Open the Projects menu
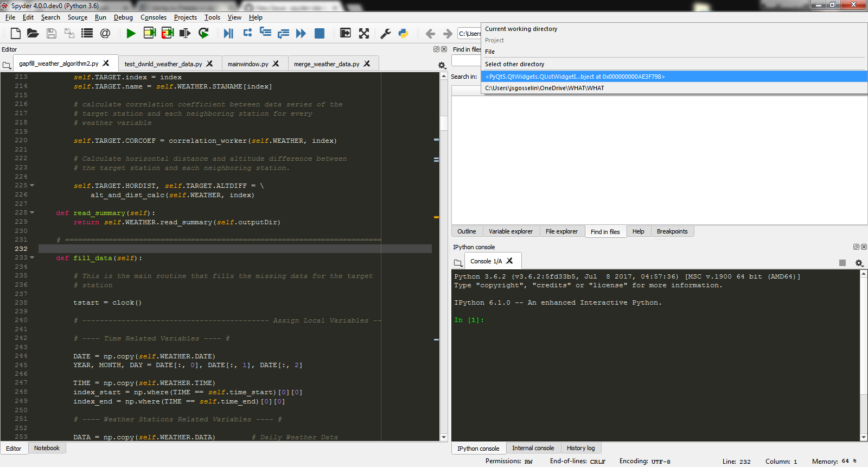Image resolution: width=868 pixels, height=467 pixels. click(186, 17)
